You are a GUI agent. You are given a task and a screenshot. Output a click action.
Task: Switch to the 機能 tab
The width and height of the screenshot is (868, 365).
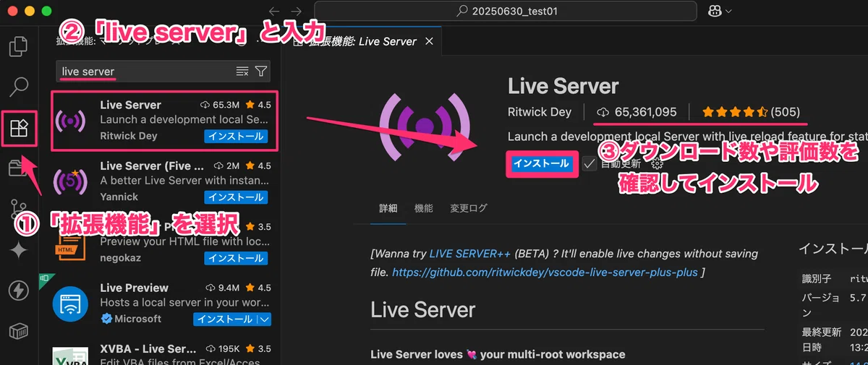tap(423, 208)
